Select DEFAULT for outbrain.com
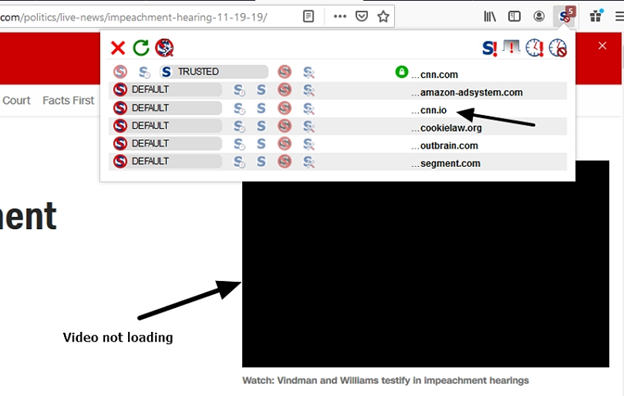This screenshot has height=396, width=624. tap(167, 143)
